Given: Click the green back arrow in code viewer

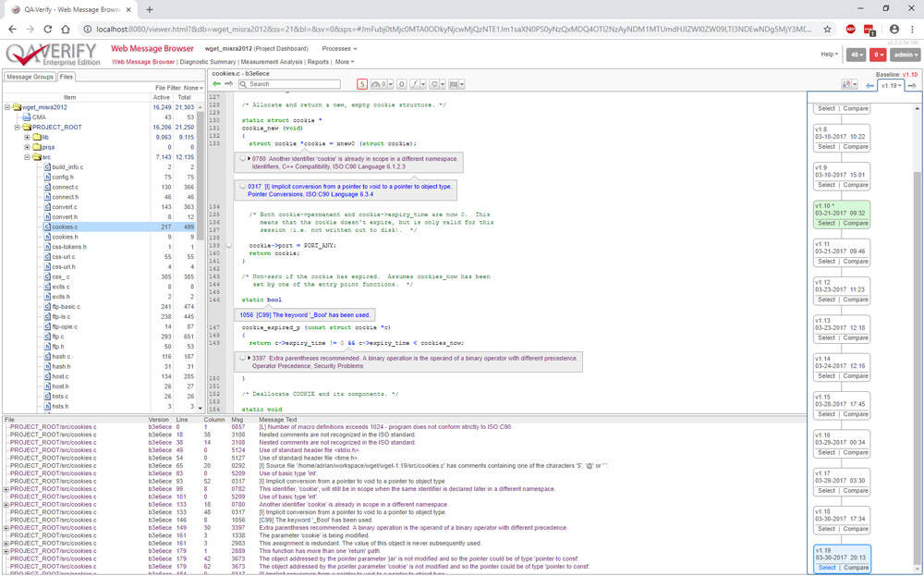Looking at the screenshot, I should (x=216, y=84).
